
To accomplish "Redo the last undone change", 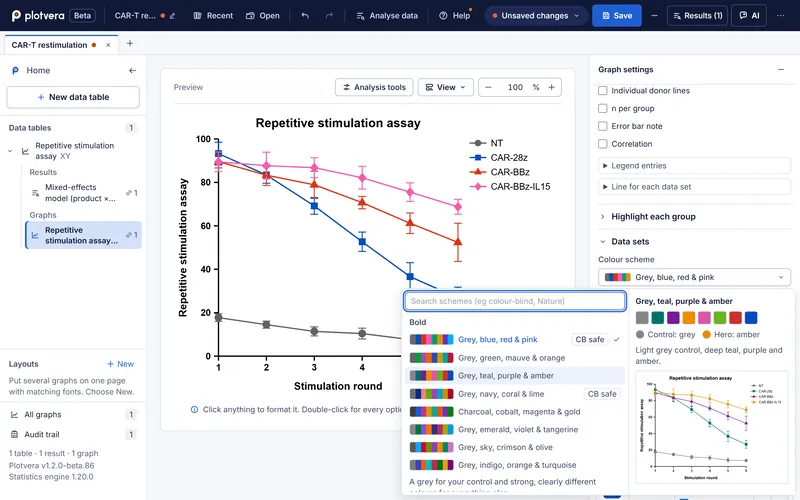I will pos(329,16).
